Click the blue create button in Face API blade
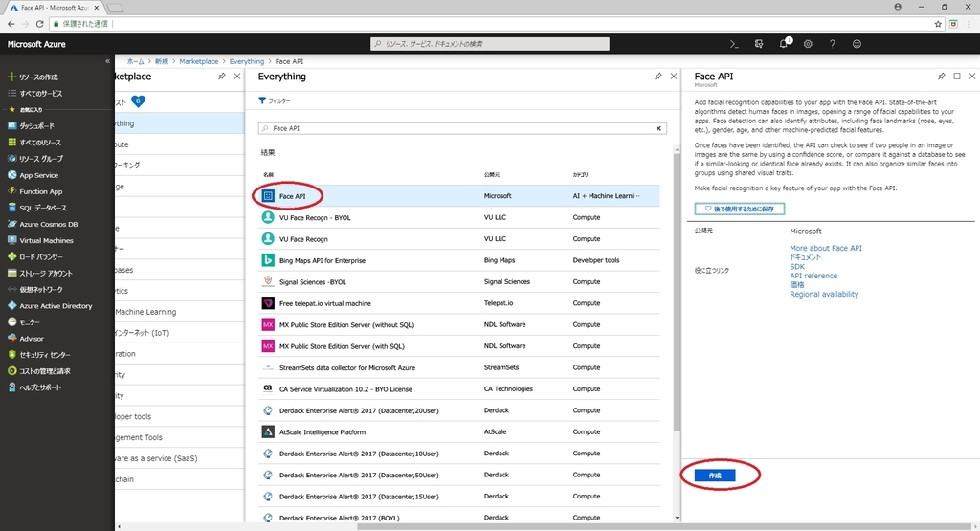This screenshot has width=980, height=531. pyautogui.click(x=715, y=476)
